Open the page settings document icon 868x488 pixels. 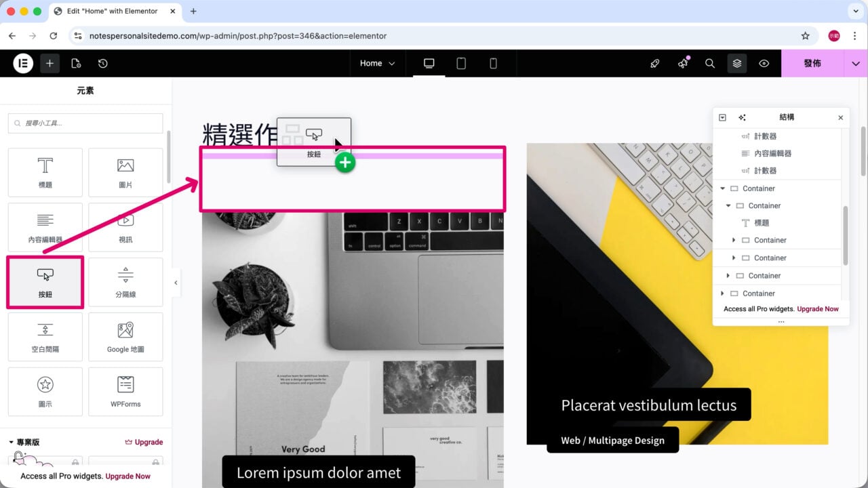(x=76, y=63)
